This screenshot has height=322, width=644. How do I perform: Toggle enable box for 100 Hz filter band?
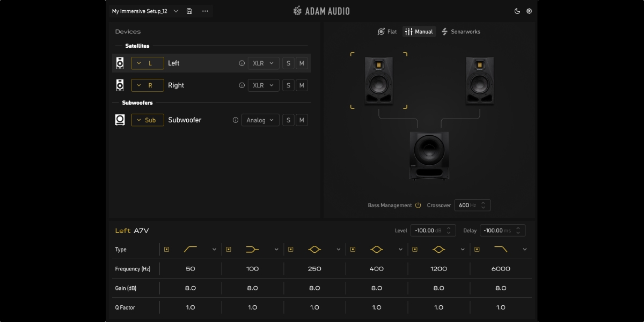click(229, 250)
